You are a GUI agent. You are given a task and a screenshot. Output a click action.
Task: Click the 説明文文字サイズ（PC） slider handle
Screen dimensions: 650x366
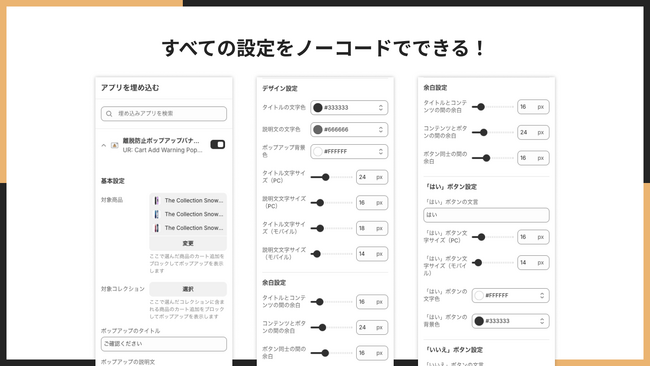click(320, 203)
